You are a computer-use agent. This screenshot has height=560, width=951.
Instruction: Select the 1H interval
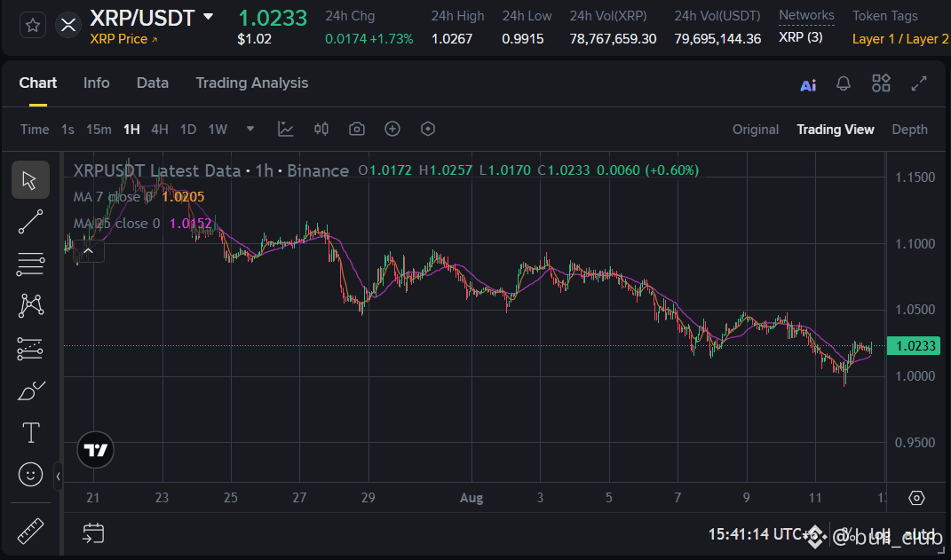click(x=131, y=129)
